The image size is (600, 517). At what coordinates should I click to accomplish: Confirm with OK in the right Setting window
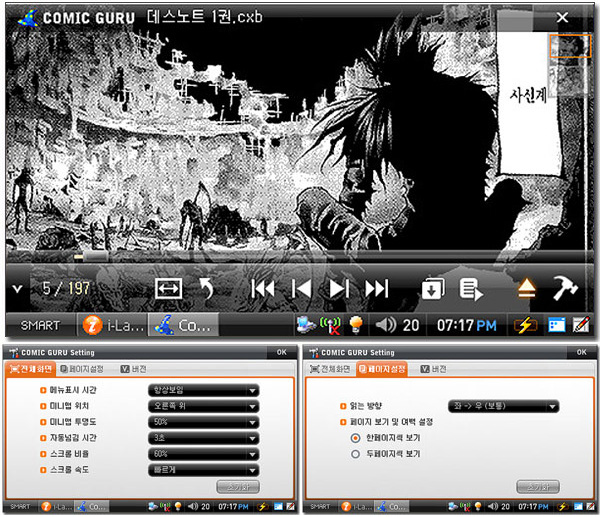point(581,352)
